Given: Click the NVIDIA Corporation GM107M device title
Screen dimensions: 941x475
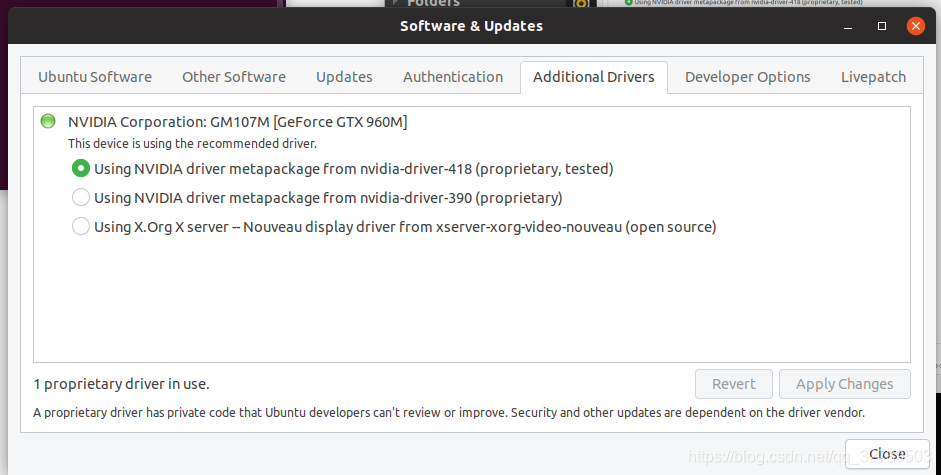Looking at the screenshot, I should tap(238, 122).
